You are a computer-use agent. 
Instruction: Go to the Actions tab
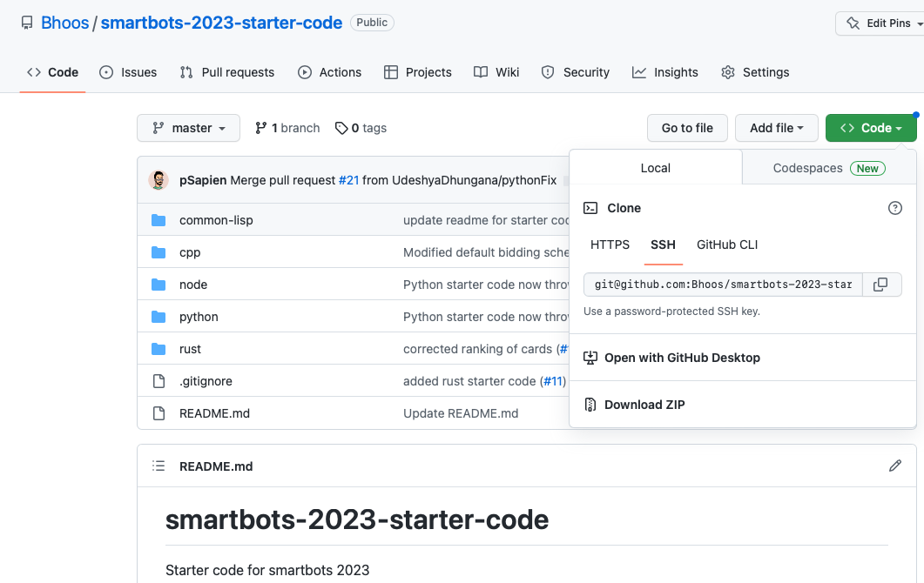point(329,72)
